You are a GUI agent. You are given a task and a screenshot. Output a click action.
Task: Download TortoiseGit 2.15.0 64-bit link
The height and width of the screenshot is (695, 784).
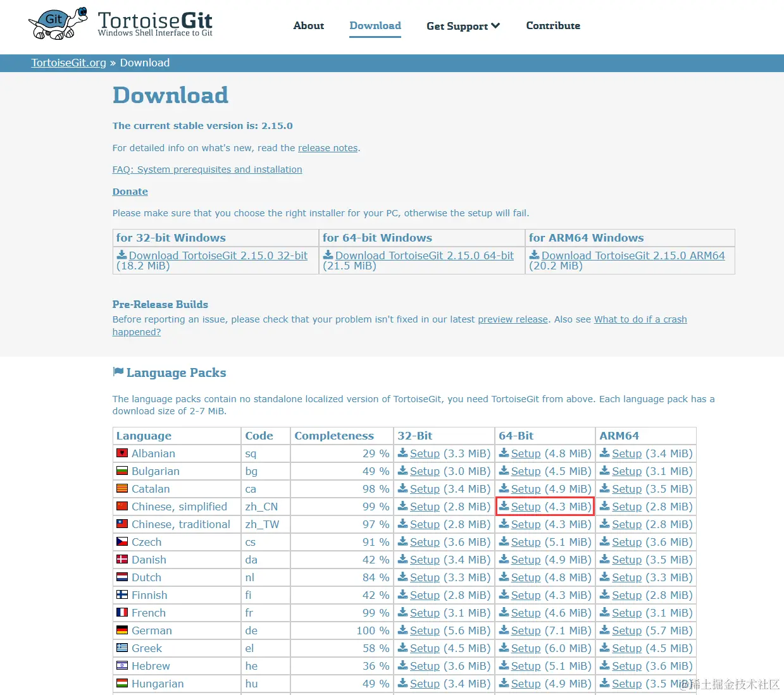[425, 255]
